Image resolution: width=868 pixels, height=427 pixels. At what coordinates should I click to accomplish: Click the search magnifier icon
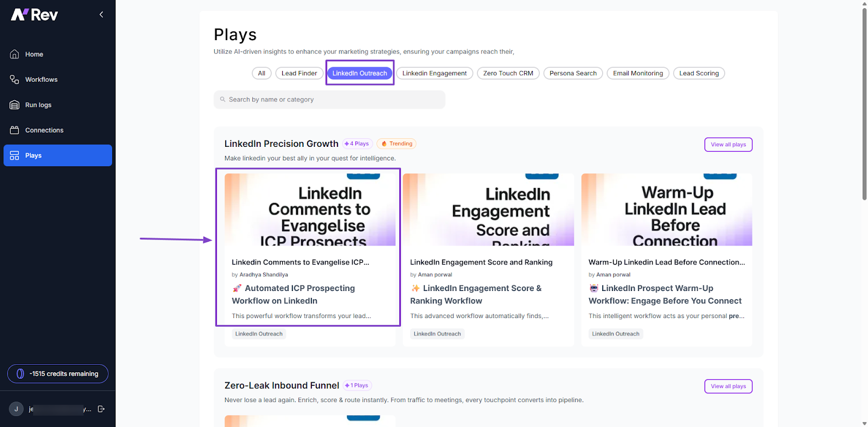(222, 100)
